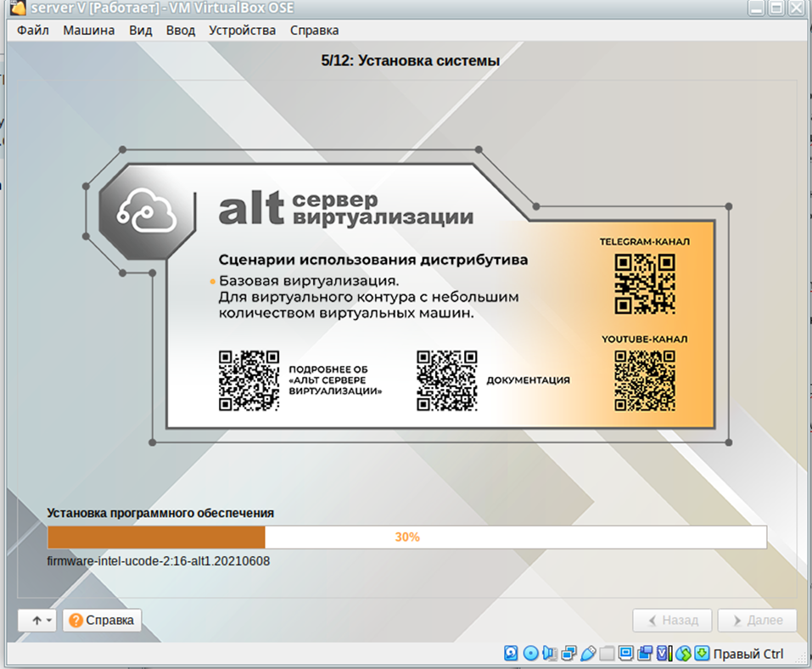
Task: Click the USB devices status icon
Action: coord(588,653)
